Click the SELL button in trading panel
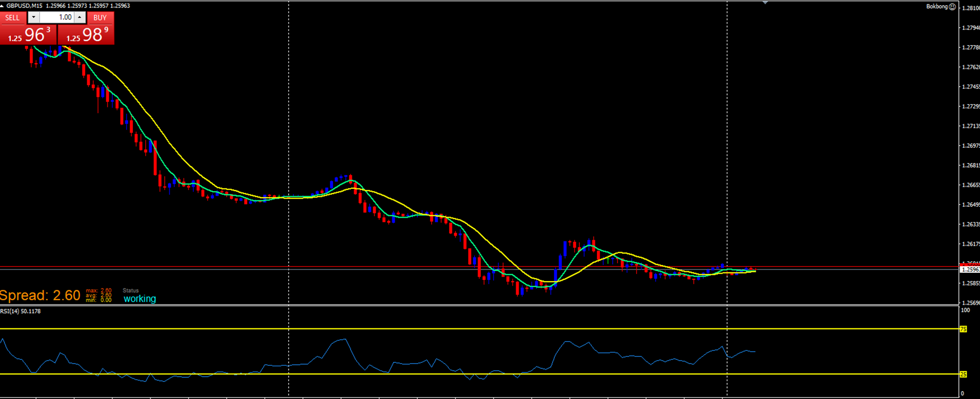Viewport: 980px width, 399px height. click(x=13, y=18)
